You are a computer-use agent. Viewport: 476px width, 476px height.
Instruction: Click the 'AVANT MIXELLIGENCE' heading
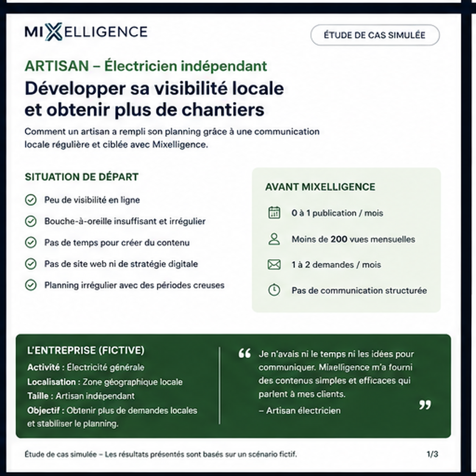point(320,187)
